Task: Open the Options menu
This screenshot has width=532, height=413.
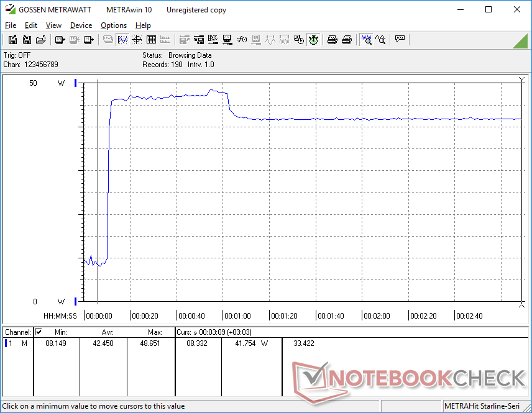Action: click(x=114, y=25)
